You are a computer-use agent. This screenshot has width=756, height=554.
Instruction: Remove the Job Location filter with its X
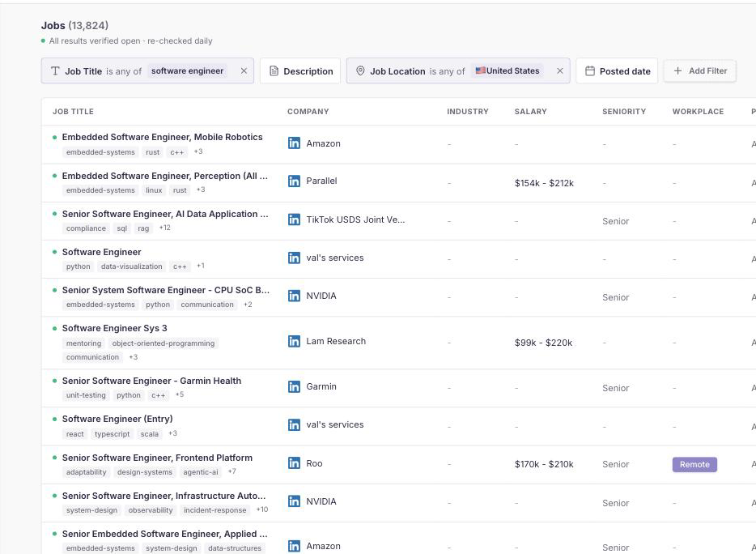[560, 71]
